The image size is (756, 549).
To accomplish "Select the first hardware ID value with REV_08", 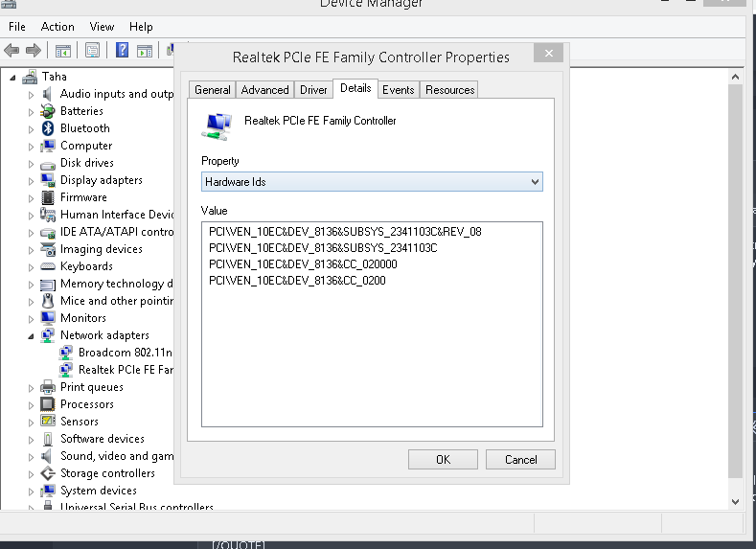I will pos(345,232).
